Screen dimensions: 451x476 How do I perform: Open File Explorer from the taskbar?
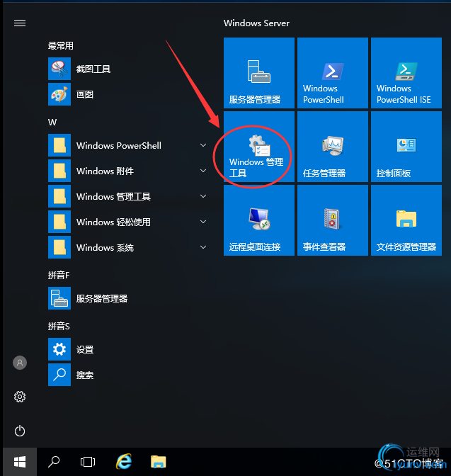tap(159, 462)
